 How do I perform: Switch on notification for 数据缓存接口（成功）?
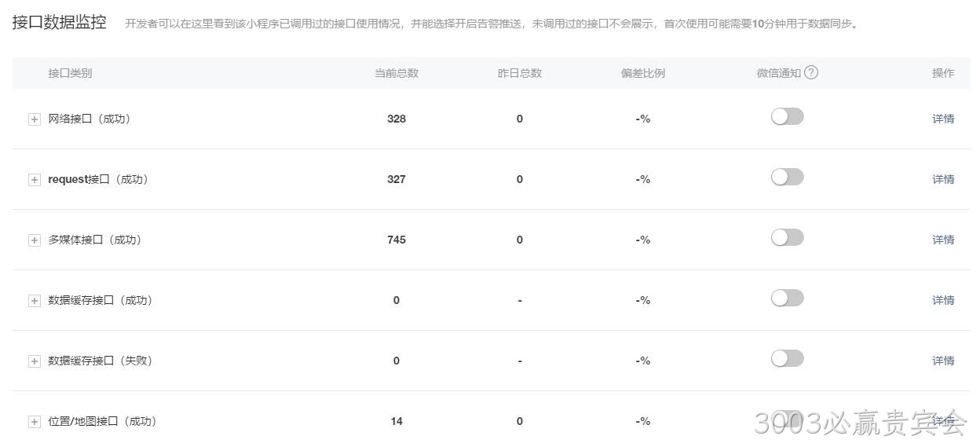point(787,298)
